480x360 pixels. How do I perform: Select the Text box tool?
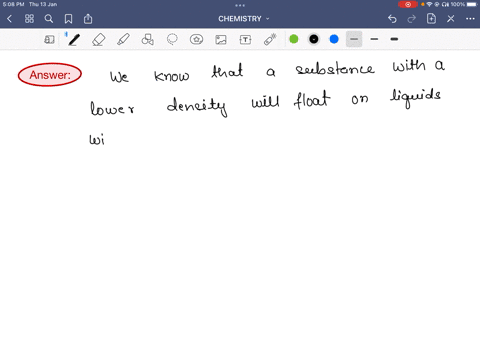coord(245,40)
